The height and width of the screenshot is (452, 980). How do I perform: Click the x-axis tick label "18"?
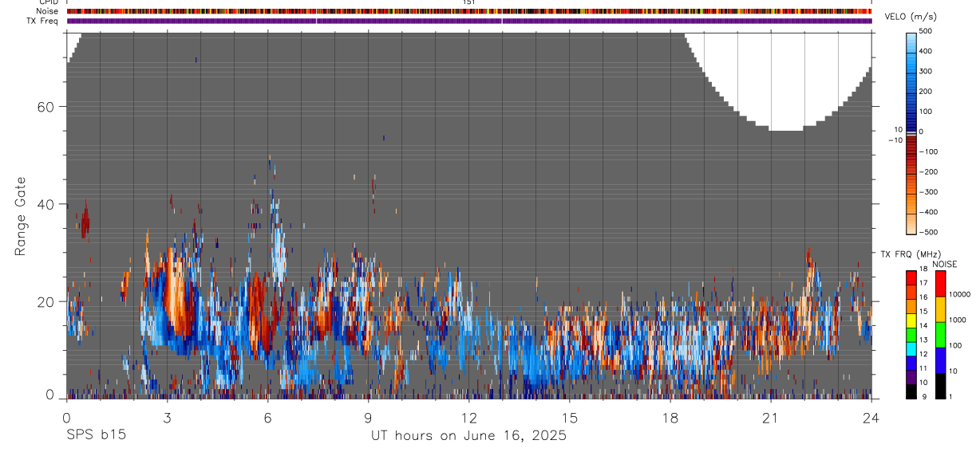[x=670, y=418]
